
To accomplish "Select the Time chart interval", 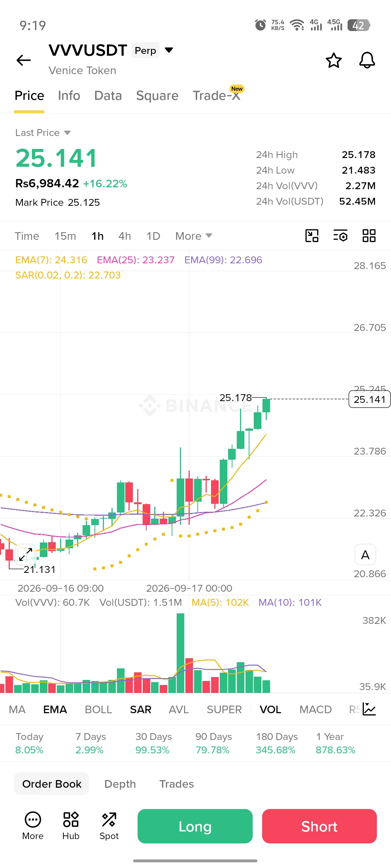I will (27, 236).
